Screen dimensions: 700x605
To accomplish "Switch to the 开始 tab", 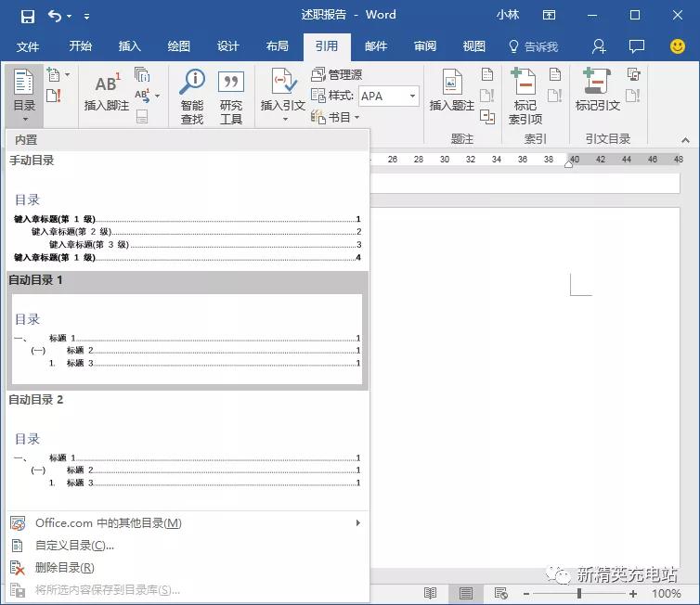I will coord(81,46).
